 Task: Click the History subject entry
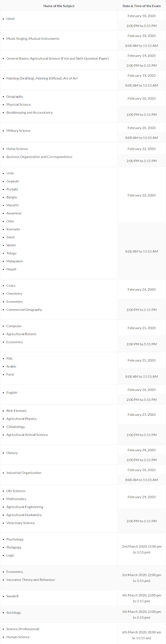[12, 453]
